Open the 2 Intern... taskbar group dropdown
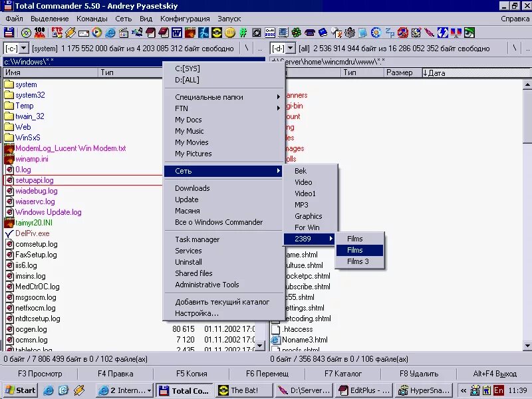532x399 pixels. tap(149, 390)
